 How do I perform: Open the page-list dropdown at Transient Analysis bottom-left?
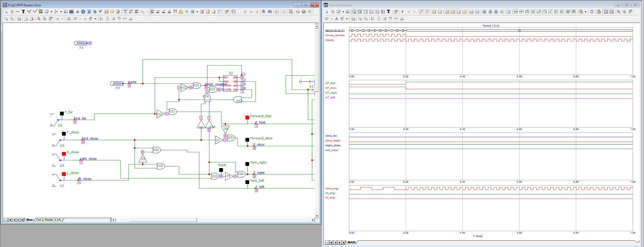327,242
